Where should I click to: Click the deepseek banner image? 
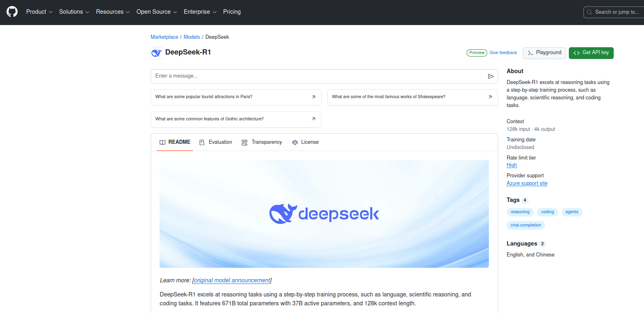point(324,214)
